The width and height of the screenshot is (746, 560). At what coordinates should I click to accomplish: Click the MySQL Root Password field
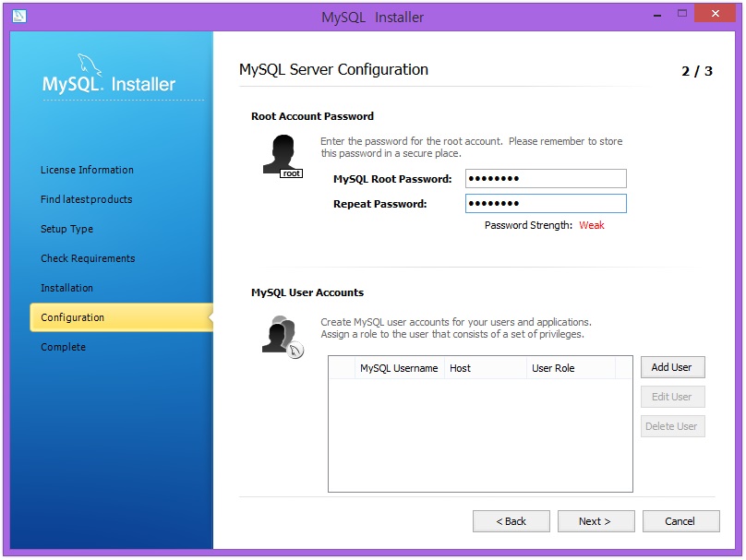pyautogui.click(x=546, y=178)
